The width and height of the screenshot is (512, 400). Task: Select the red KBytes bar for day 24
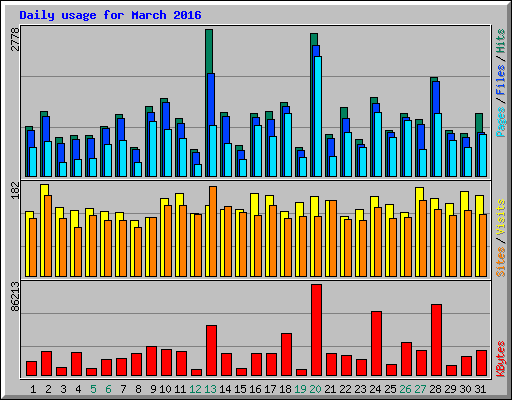[376, 344]
